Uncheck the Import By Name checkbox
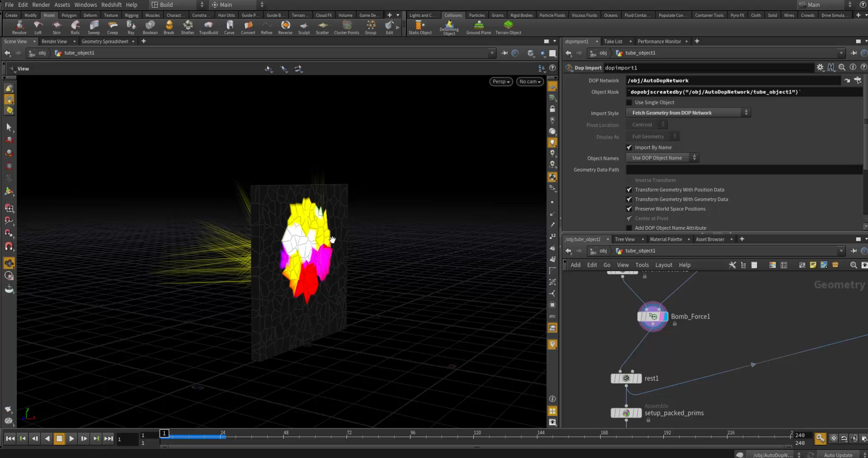 [x=629, y=148]
